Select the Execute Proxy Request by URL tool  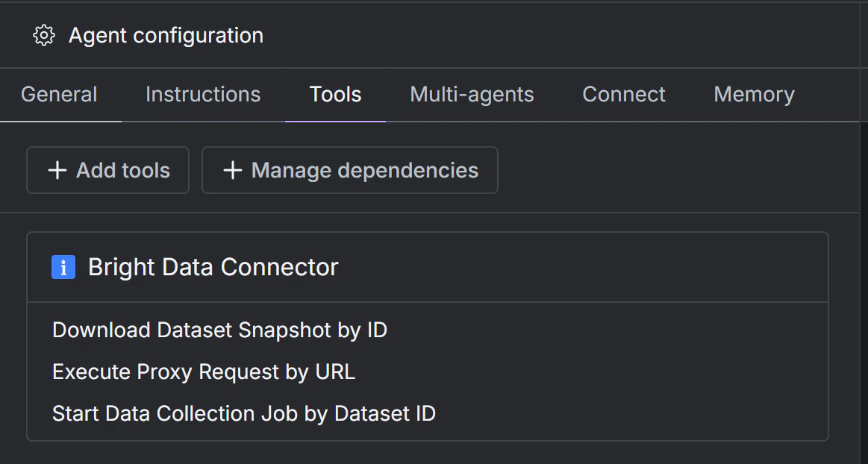click(x=203, y=371)
